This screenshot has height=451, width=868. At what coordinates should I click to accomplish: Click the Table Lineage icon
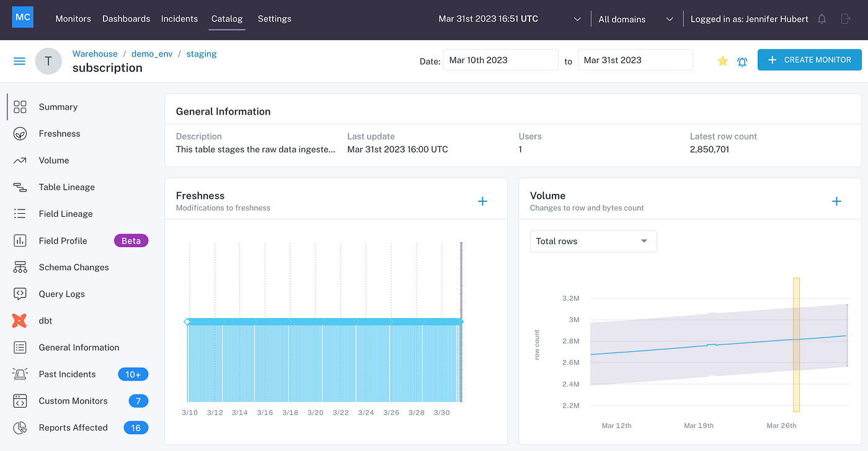20,187
